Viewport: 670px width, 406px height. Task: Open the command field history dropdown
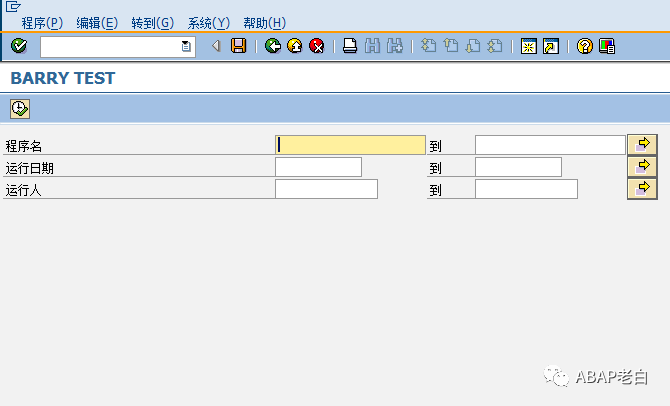186,46
